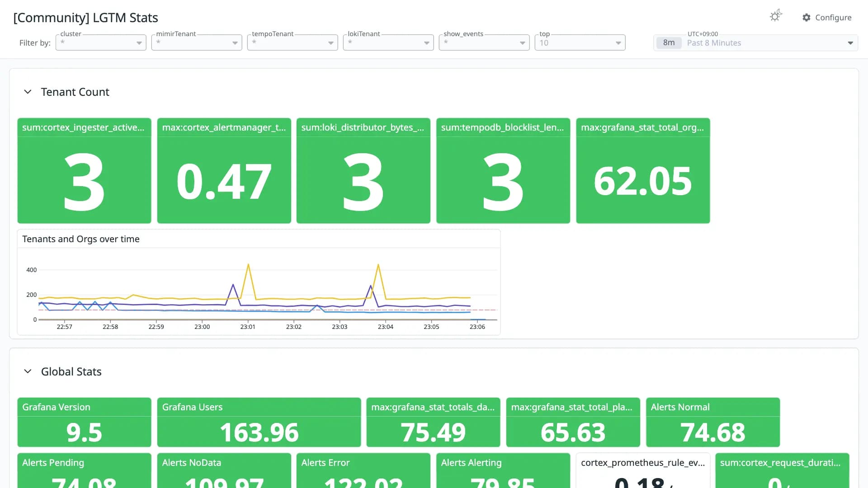Viewport: 868px width, 488px height.
Task: Click the Alerts NoData widget title
Action: tap(192, 463)
